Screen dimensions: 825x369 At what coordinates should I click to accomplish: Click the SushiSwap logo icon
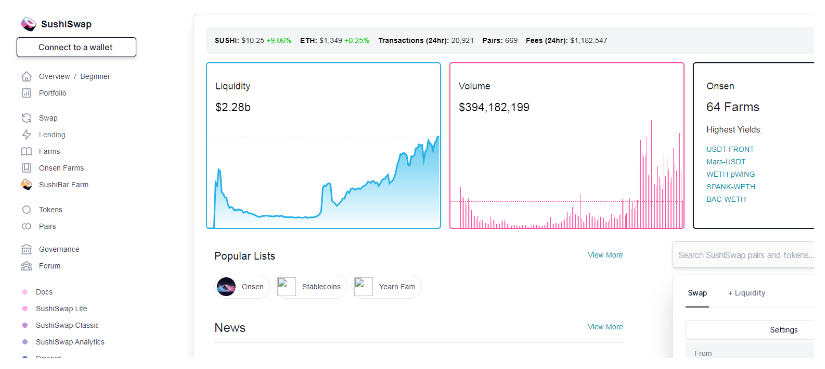pyautogui.click(x=28, y=24)
